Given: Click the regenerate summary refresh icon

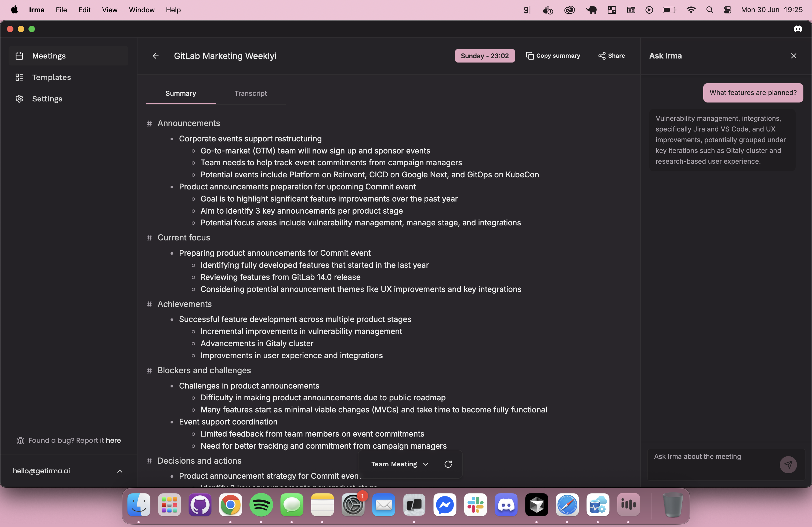Looking at the screenshot, I should point(448,464).
